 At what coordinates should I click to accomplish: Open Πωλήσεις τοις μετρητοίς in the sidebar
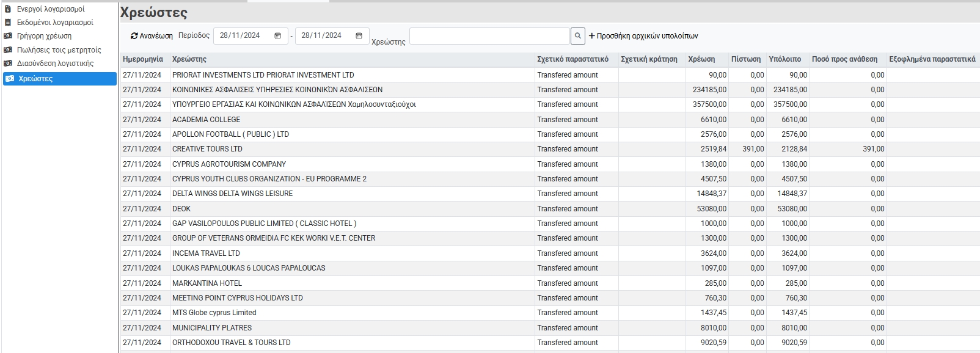[x=59, y=50]
